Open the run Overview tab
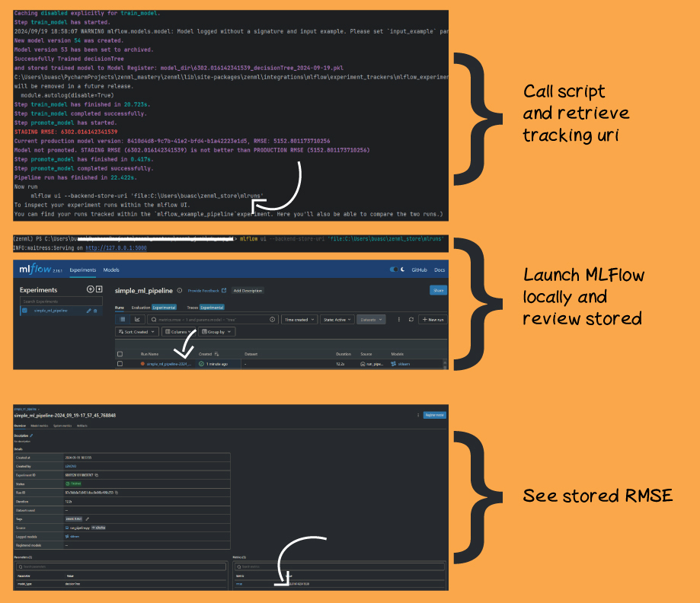The height and width of the screenshot is (603, 700). click(x=20, y=426)
